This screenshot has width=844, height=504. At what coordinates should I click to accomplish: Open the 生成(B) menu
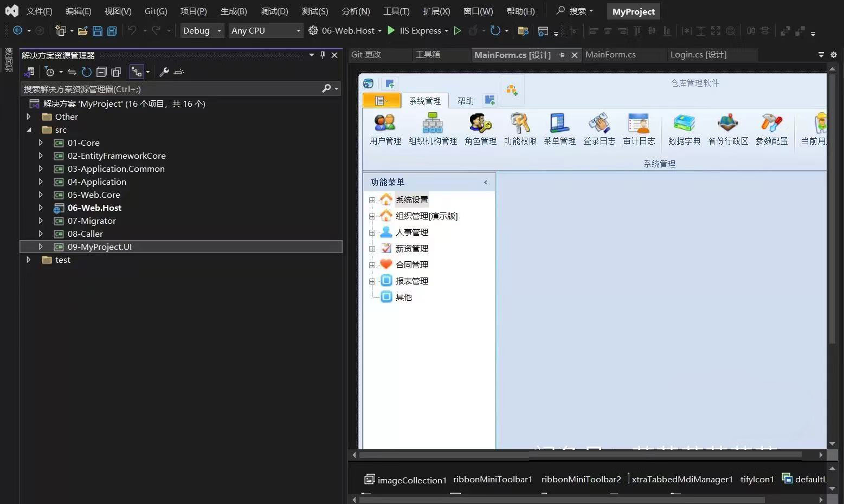234,11
